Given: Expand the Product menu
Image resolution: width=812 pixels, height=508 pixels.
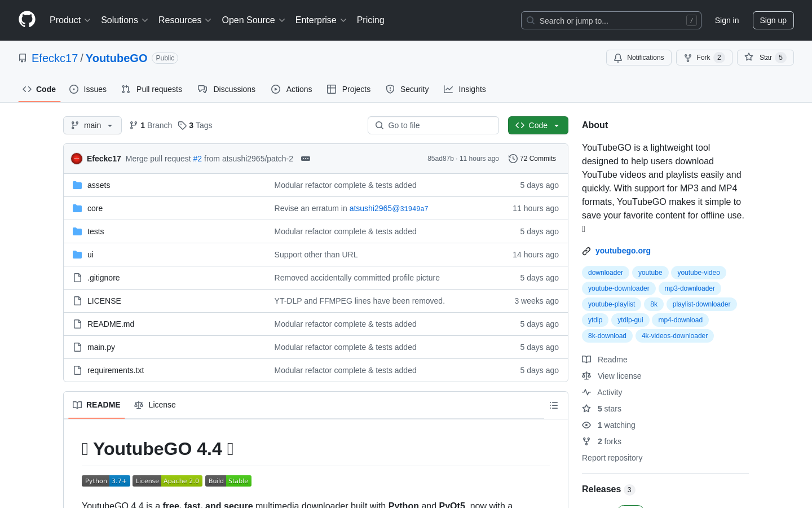Looking at the screenshot, I should tap(70, 20).
